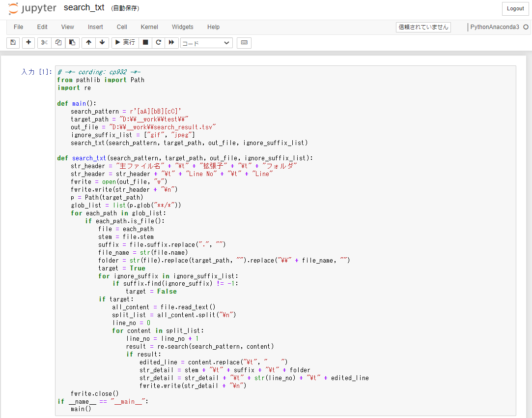The image size is (532, 418).
Task: Open the Insert menu
Action: 95,27
